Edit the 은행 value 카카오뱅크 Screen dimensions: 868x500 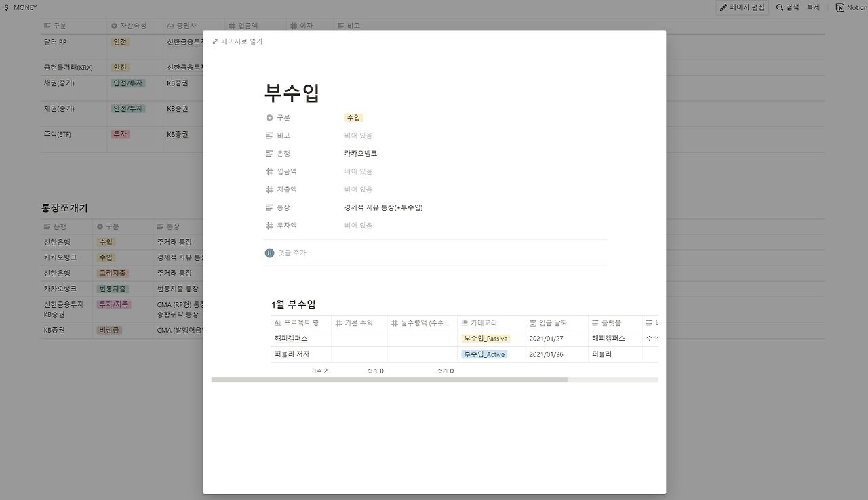361,154
